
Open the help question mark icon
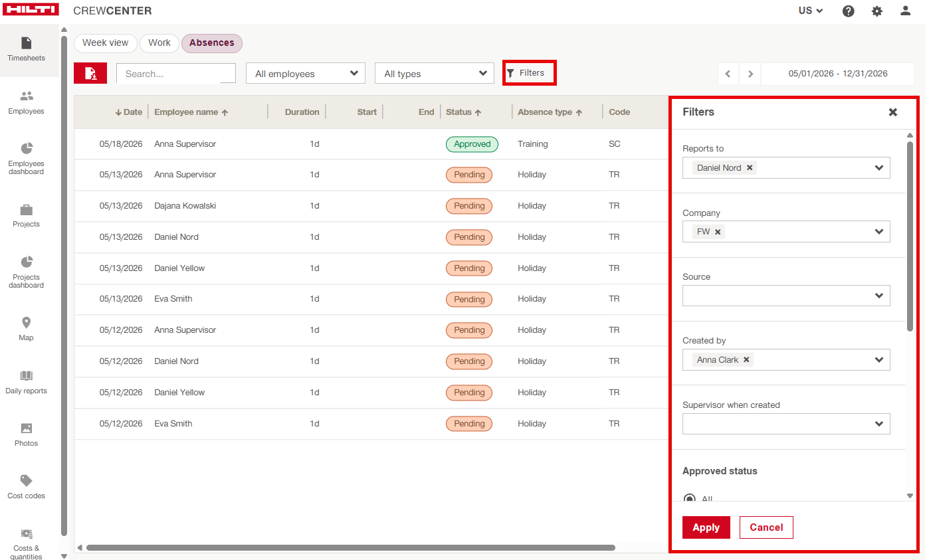(x=848, y=11)
